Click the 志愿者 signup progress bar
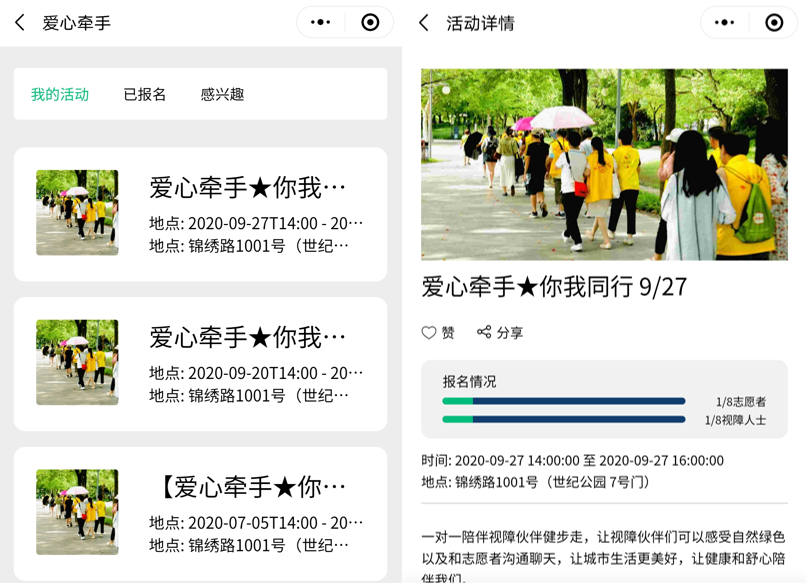Image resolution: width=811 pixels, height=586 pixels. pyautogui.click(x=564, y=401)
